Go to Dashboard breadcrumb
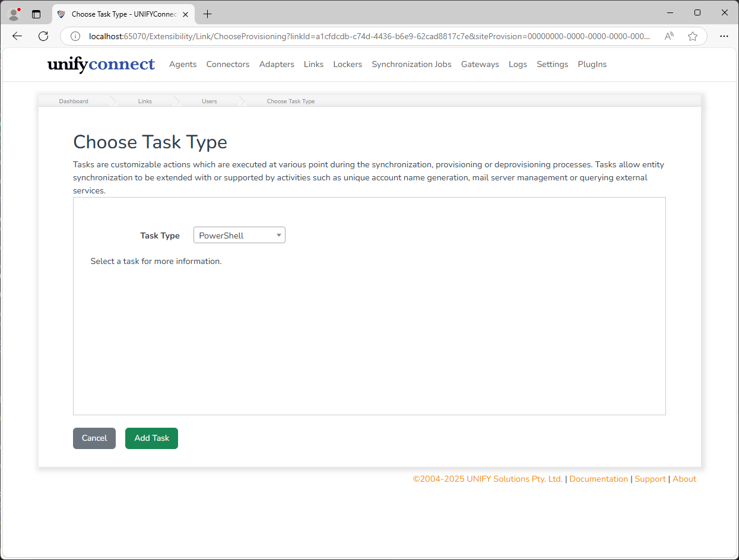739x560 pixels. [x=74, y=101]
